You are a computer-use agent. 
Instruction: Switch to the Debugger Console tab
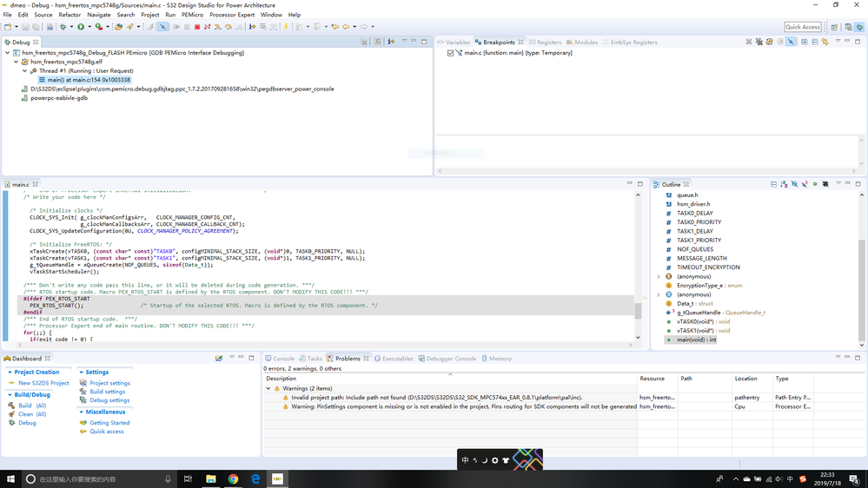[x=447, y=359]
